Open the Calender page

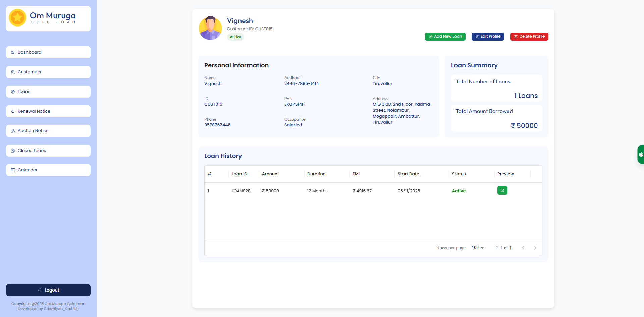click(48, 170)
